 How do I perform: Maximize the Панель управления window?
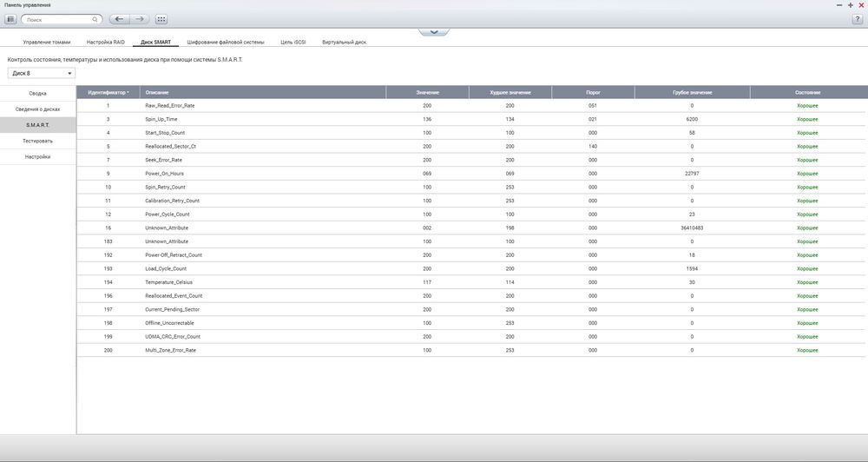pyautogui.click(x=851, y=5)
